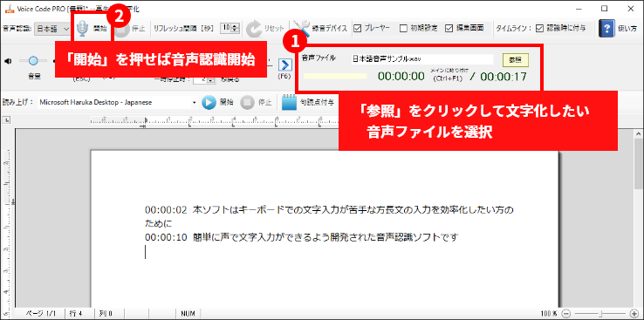Screen dimensions: 644x320
Task: Click the 00:00:17 total duration display
Action: coord(504,77)
